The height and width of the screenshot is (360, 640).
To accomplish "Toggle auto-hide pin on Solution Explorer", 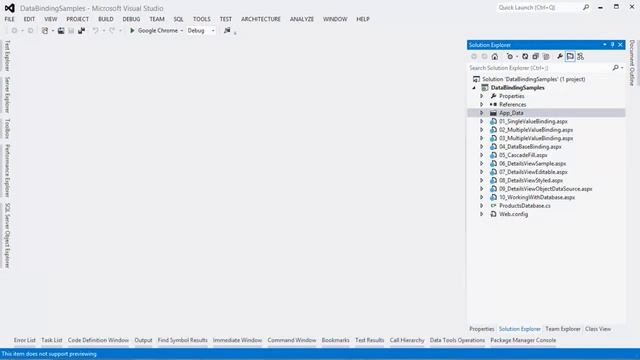I will pos(612,45).
